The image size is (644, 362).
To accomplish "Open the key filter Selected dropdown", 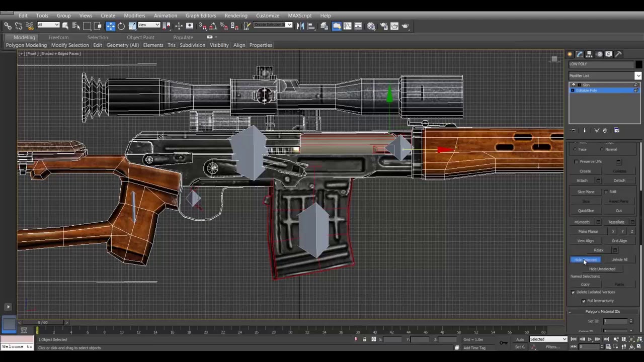I will (548, 339).
